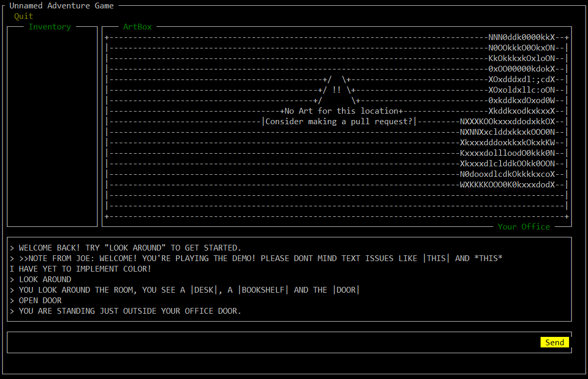
Task: Click the ASCII warning triangle art
Action: [336, 90]
